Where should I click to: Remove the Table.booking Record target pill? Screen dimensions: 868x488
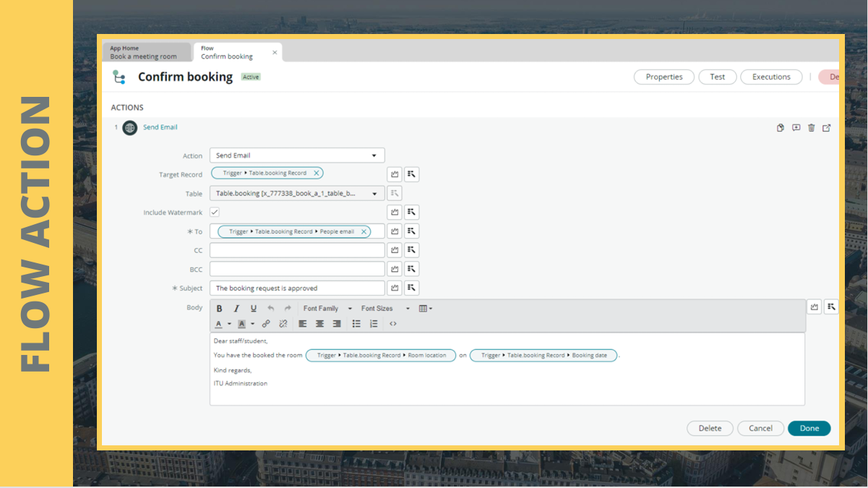point(317,174)
